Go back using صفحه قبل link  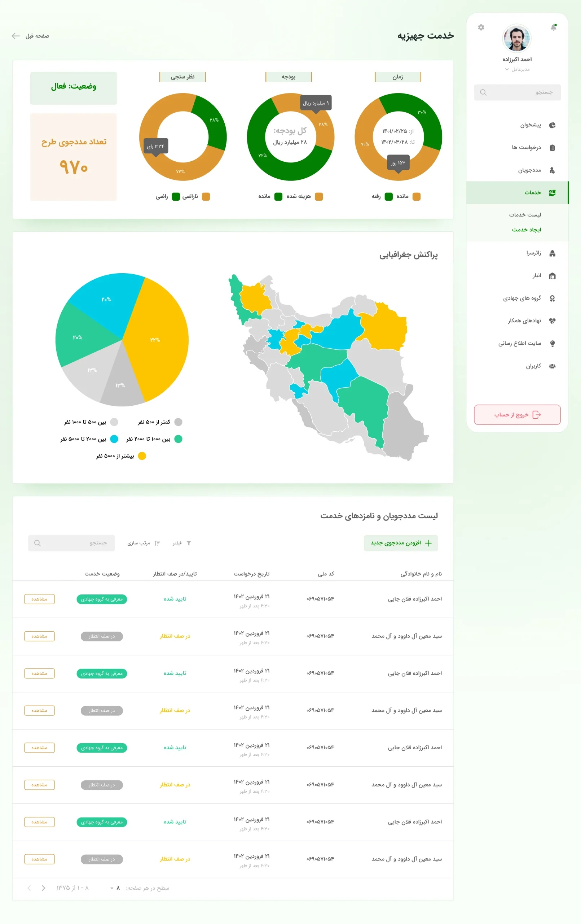(x=30, y=36)
